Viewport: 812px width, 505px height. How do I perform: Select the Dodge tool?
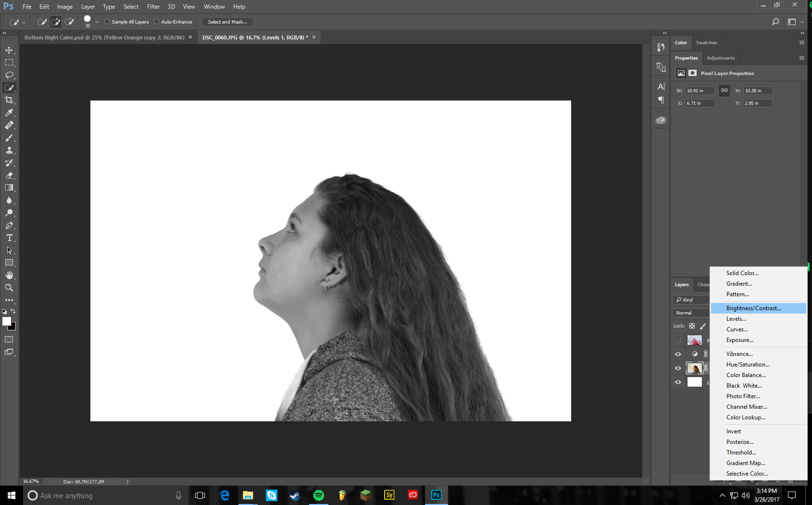9,213
